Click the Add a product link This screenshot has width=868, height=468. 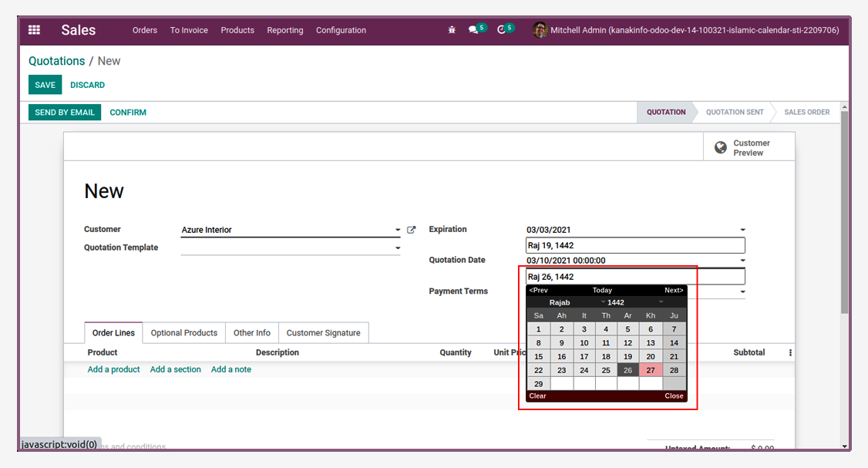point(113,369)
